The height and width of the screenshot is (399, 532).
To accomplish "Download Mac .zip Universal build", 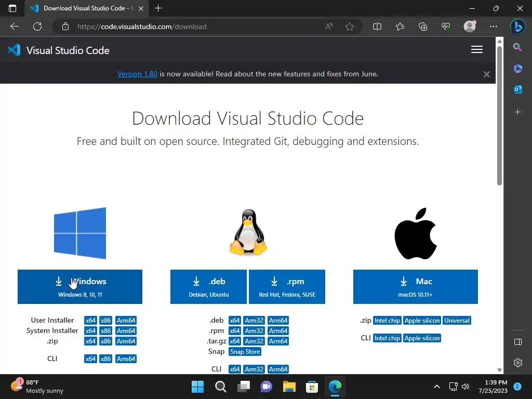I will point(457,321).
